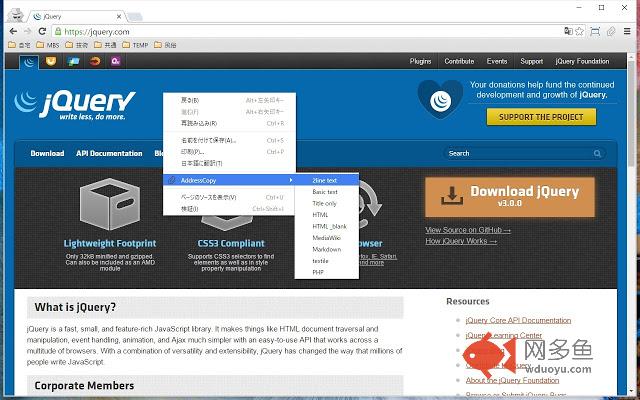The height and width of the screenshot is (400, 640).
Task: Select 'Title only' in submenu
Action: (327, 203)
